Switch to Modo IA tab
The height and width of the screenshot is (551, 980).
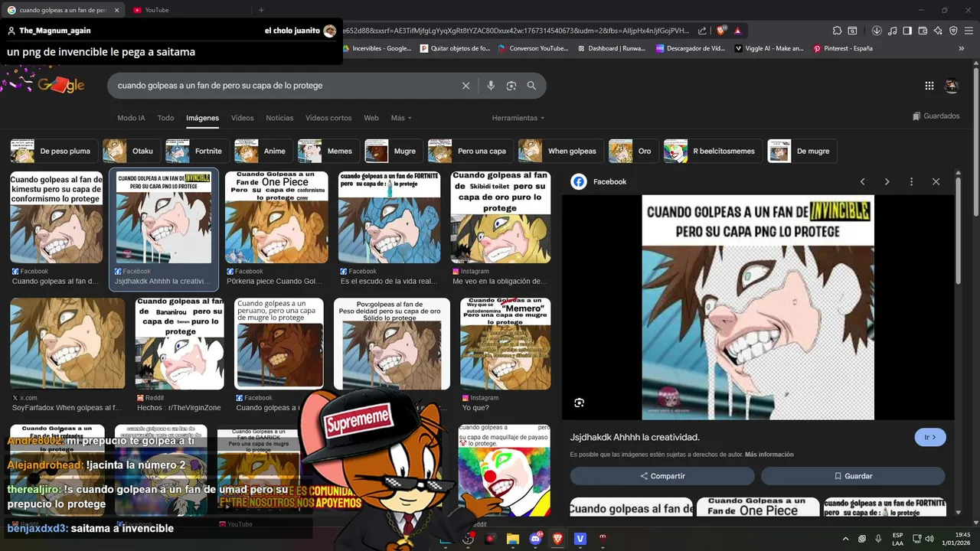click(131, 118)
